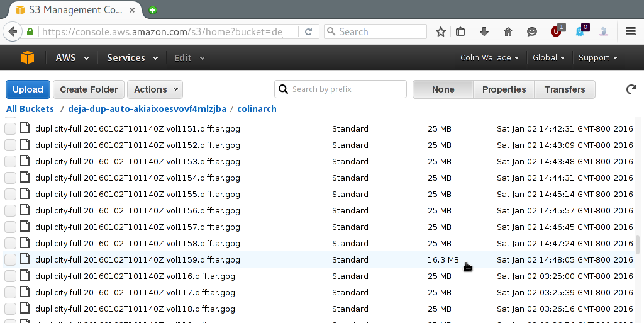Check the box for vol1159.difftar.gpg
Viewport: 644px width, 323px height.
[x=10, y=259]
